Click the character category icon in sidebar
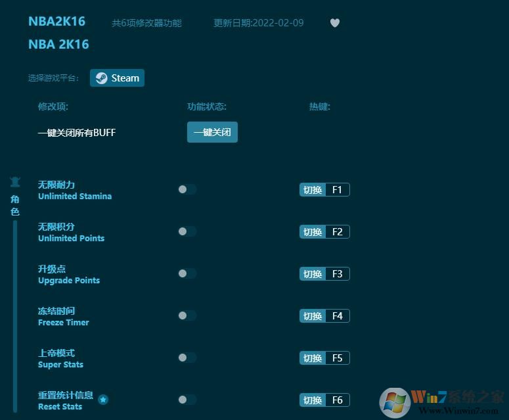 [x=15, y=182]
